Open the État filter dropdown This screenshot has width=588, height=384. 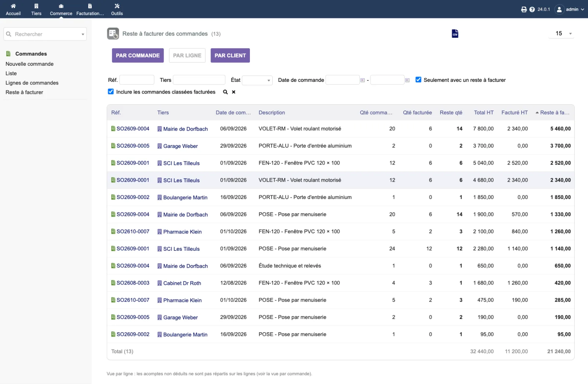click(x=257, y=80)
